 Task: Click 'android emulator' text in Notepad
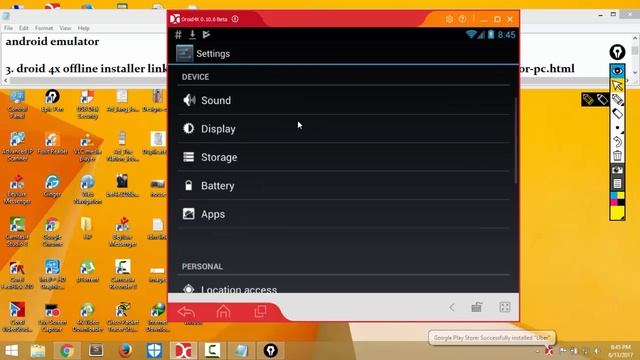[52, 41]
